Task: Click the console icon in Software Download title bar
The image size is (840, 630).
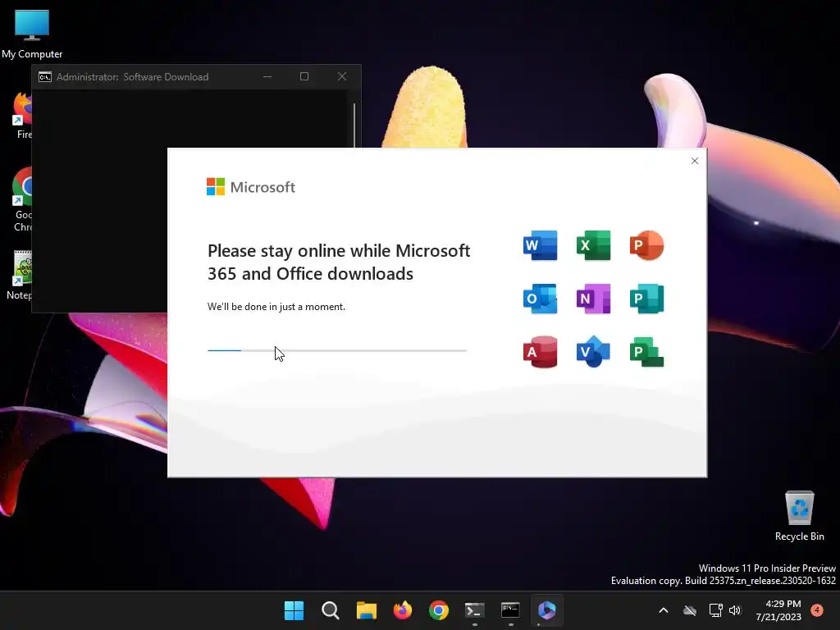Action: [45, 77]
